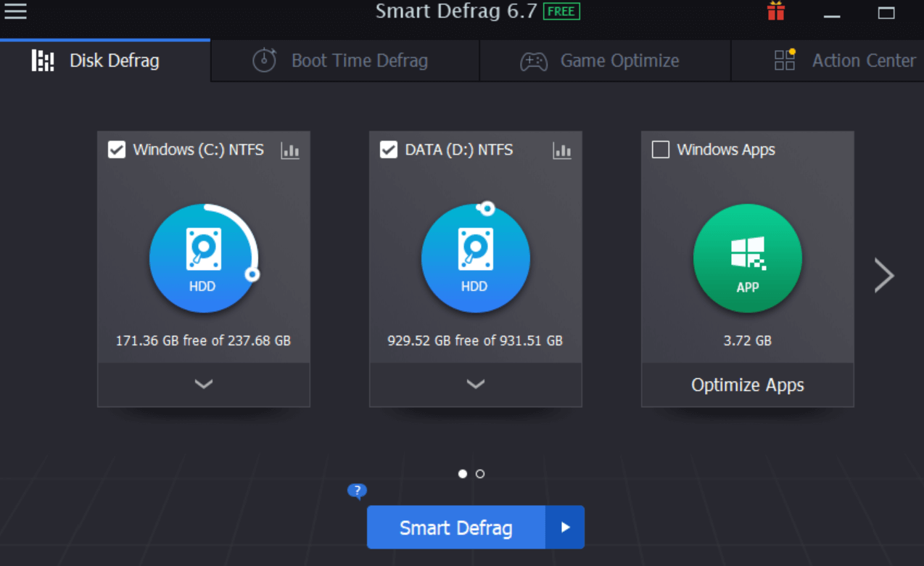Screen dimensions: 924x566
Task: Click the HDD icon for Windows (C:)
Action: click(203, 258)
